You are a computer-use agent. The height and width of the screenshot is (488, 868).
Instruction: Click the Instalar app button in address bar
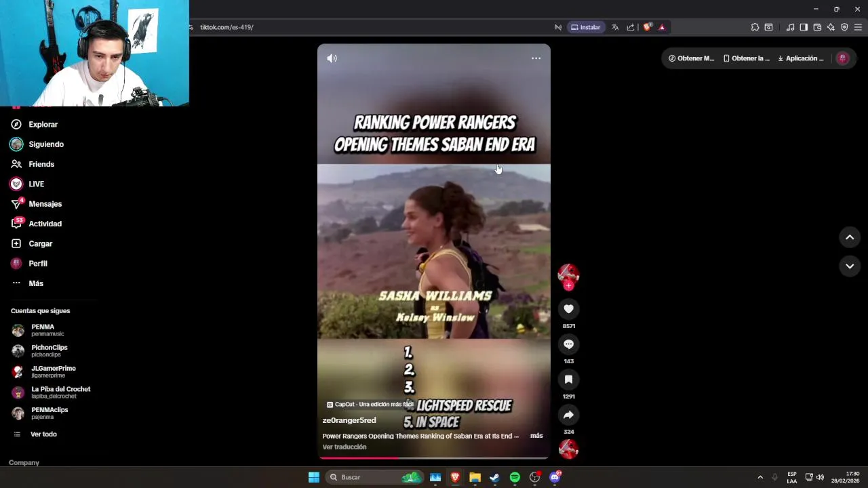pyautogui.click(x=585, y=27)
